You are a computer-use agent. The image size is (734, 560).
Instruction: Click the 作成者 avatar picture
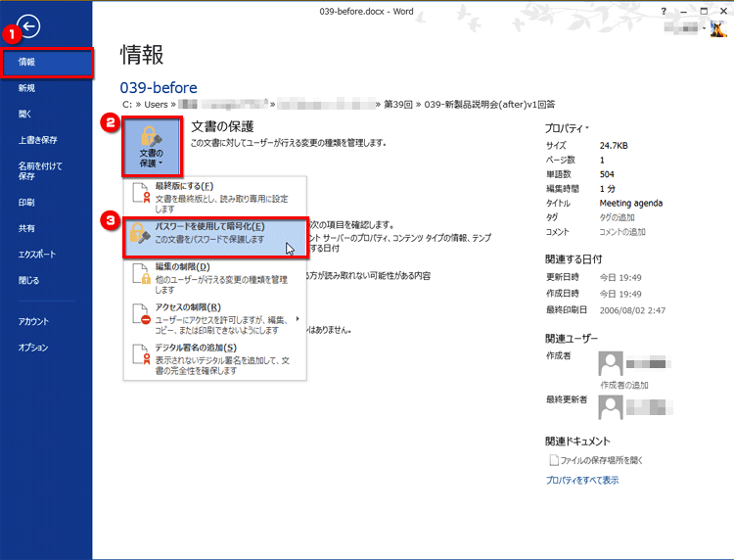[611, 363]
